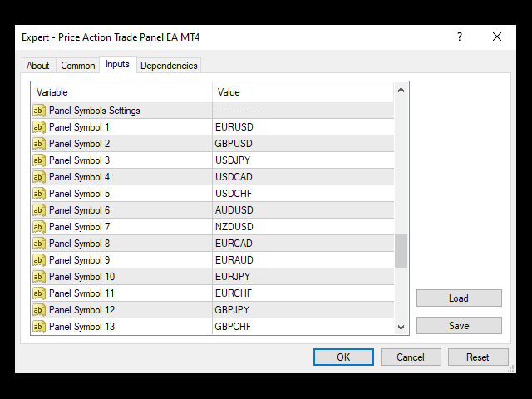Click the 'ab' icon beside Panel Symbol 7

(x=39, y=227)
